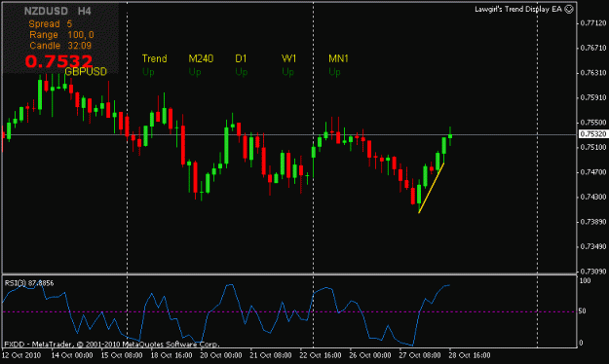Select the NZDUSD H4 chart title
This screenshot has height=364, width=609.
pos(57,11)
